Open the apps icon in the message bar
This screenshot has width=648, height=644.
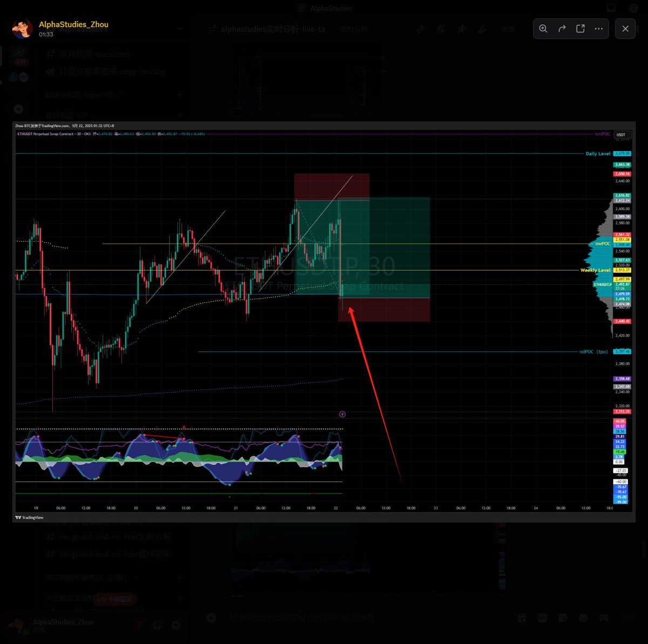tap(605, 618)
